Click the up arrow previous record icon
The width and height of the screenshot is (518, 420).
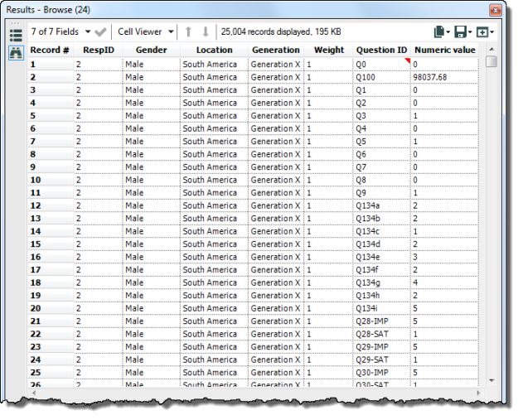(188, 31)
